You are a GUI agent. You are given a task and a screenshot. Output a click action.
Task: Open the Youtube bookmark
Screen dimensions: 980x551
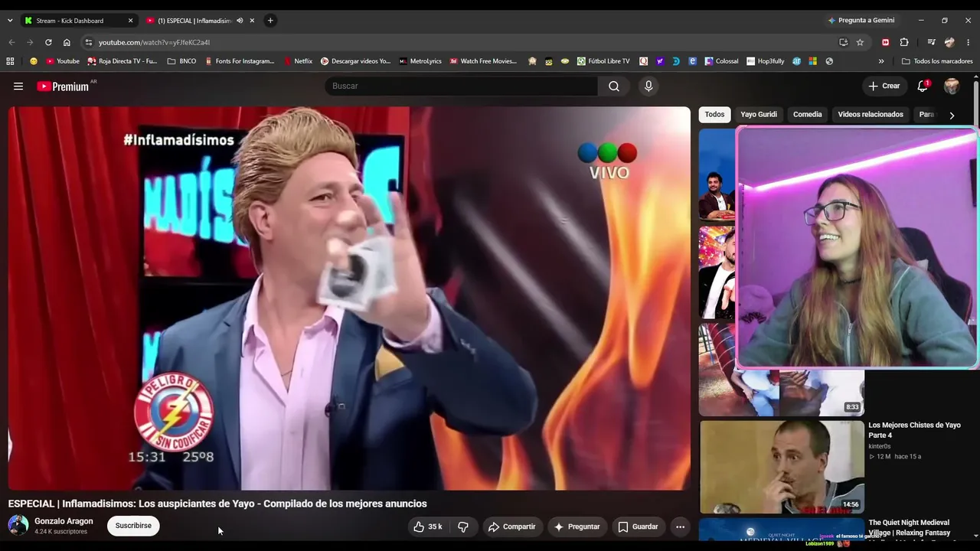click(x=63, y=61)
